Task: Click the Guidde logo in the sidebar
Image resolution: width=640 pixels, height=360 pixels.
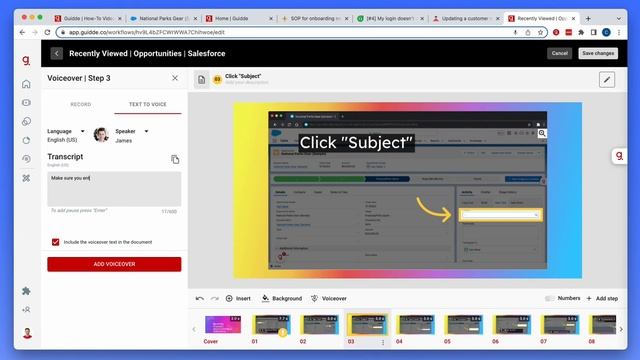Action: 26,60
